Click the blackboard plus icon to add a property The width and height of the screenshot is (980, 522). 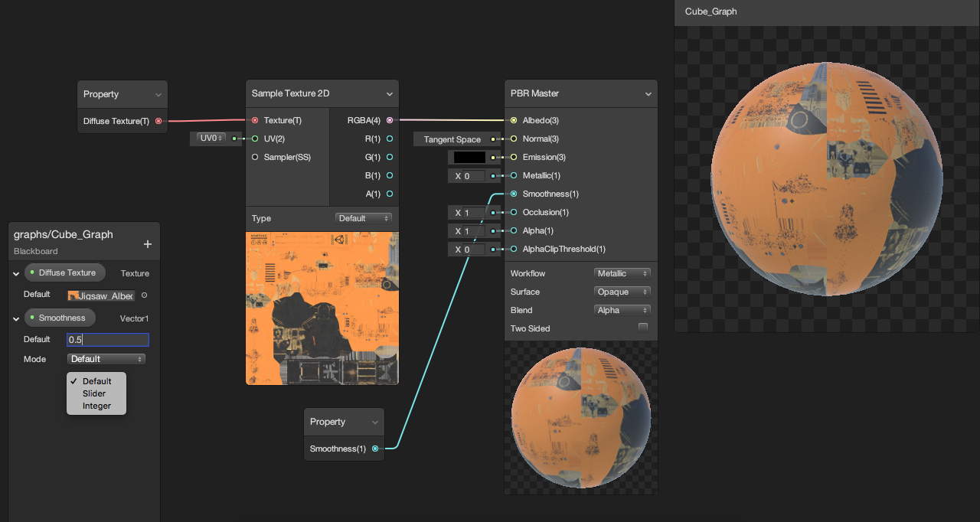148,244
